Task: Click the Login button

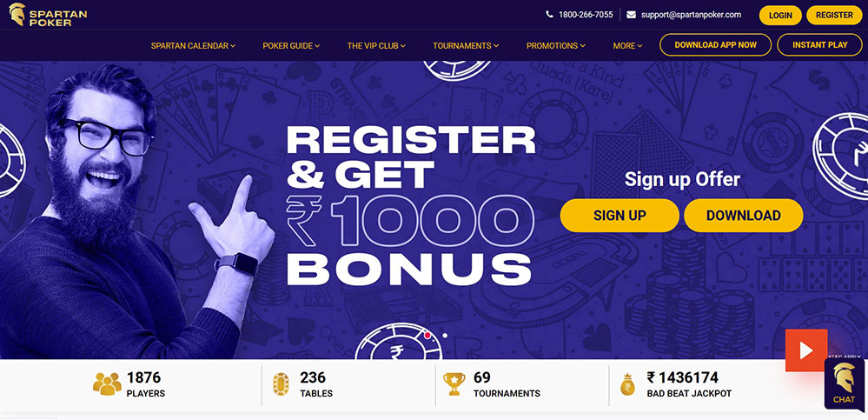Action: [x=780, y=16]
